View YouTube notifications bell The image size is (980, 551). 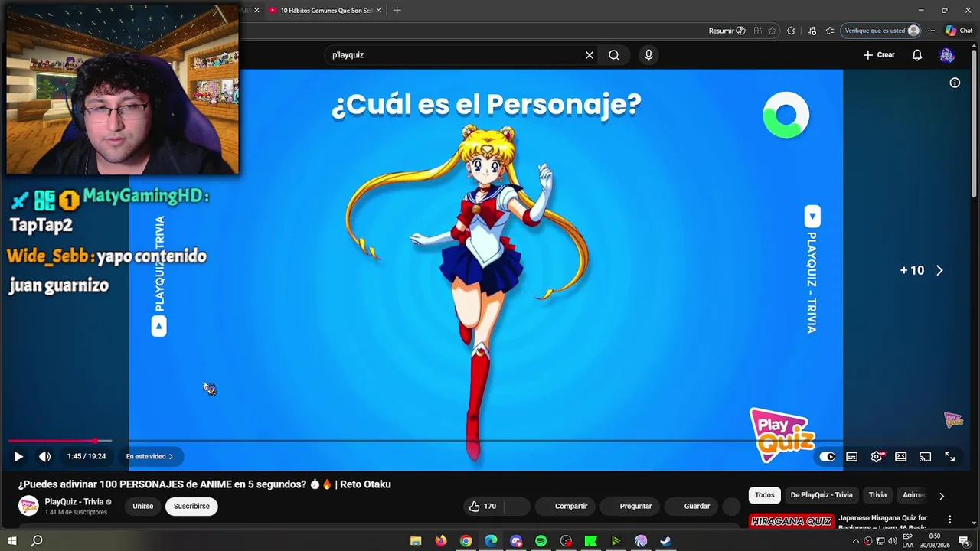(x=917, y=55)
